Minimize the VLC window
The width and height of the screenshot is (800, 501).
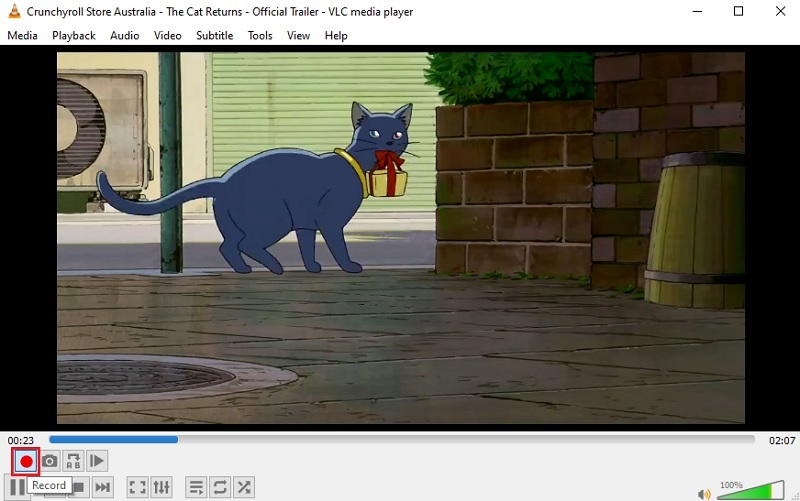point(697,11)
